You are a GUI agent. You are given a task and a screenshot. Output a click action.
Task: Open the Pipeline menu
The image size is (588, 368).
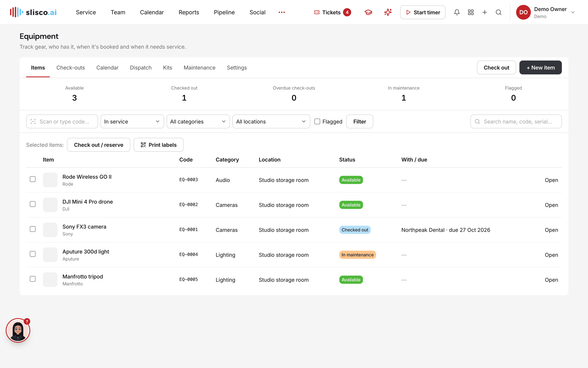224,12
